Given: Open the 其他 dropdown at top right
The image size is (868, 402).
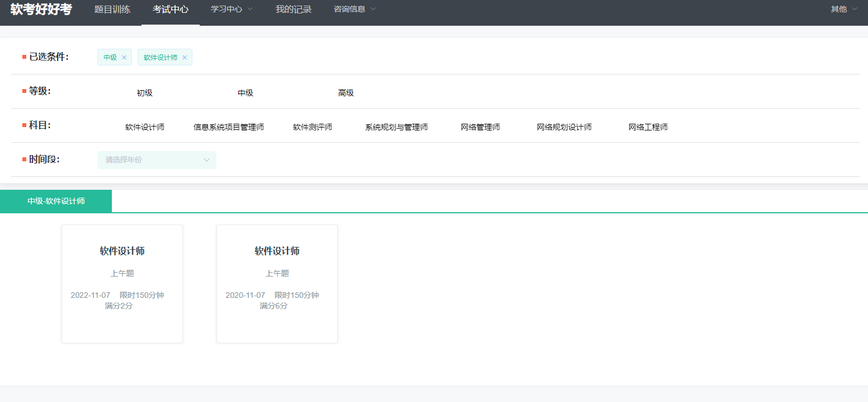Looking at the screenshot, I should coord(844,9).
